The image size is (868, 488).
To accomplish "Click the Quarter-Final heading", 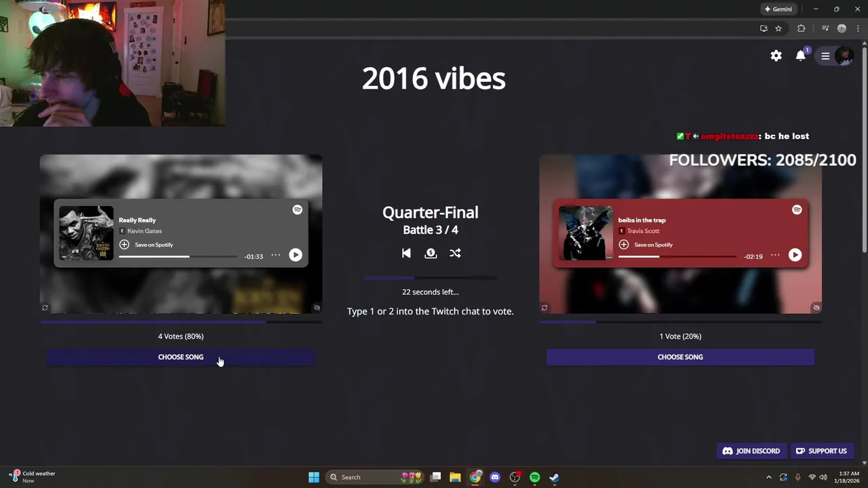I will (431, 212).
